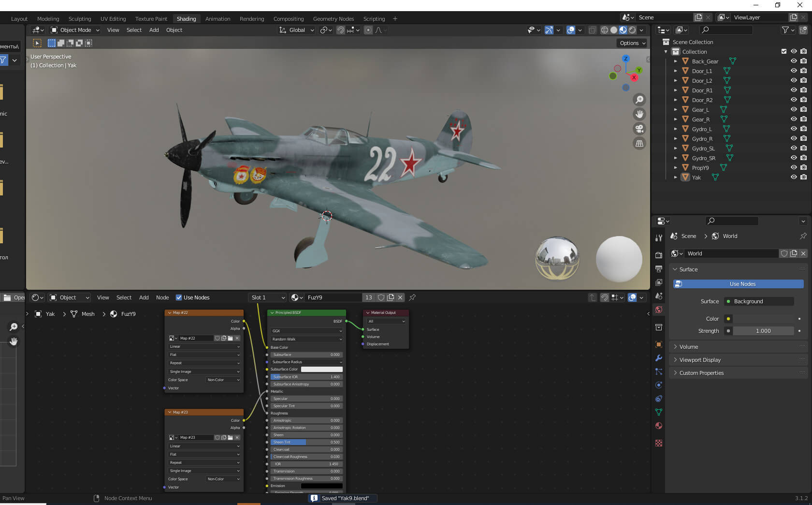Image resolution: width=812 pixels, height=505 pixels.
Task: Click the pin icon in node editor header
Action: coord(412,297)
